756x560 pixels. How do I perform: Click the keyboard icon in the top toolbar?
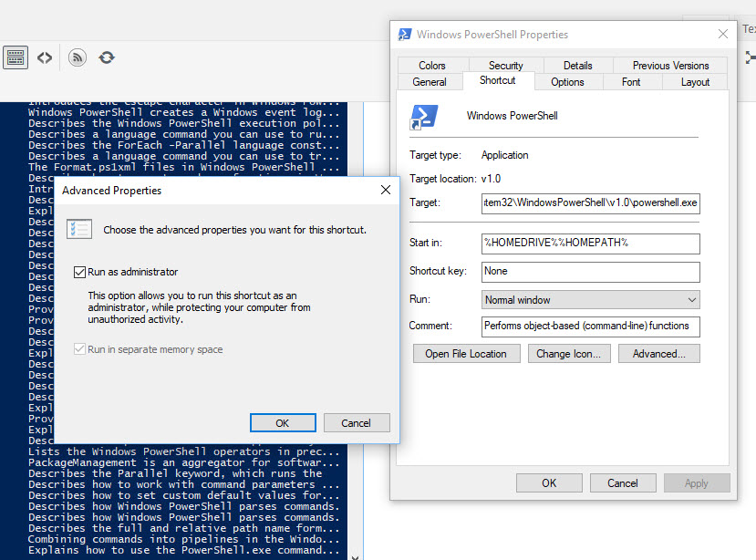(16, 57)
